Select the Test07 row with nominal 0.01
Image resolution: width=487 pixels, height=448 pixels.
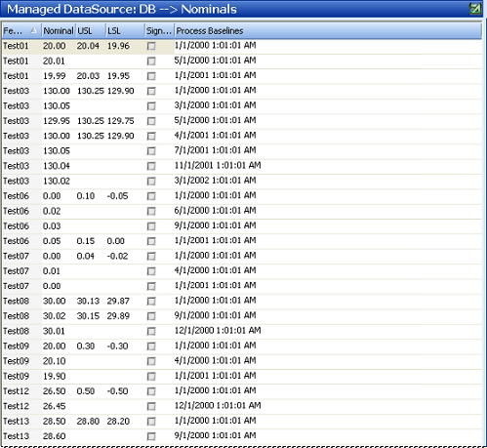pyautogui.click(x=242, y=270)
